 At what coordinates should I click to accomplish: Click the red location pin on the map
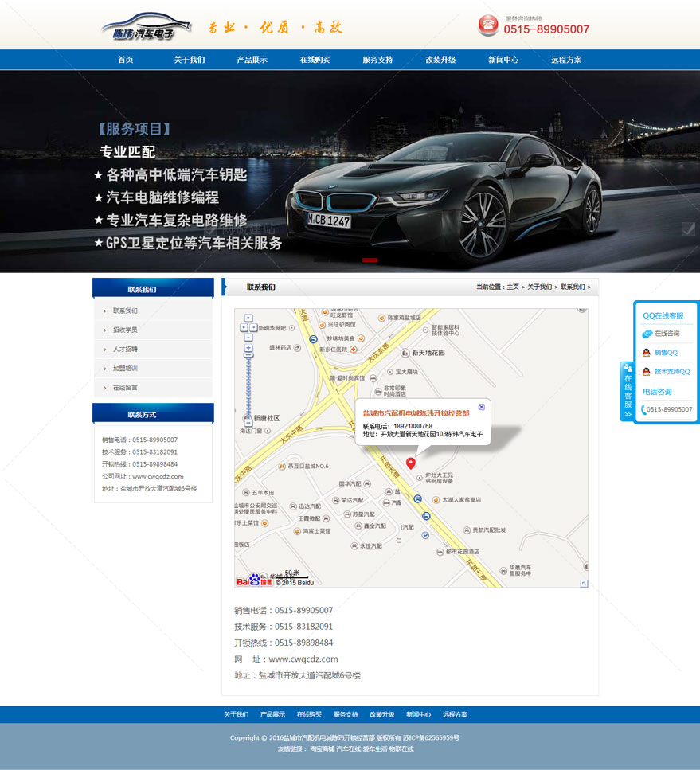coord(411,463)
